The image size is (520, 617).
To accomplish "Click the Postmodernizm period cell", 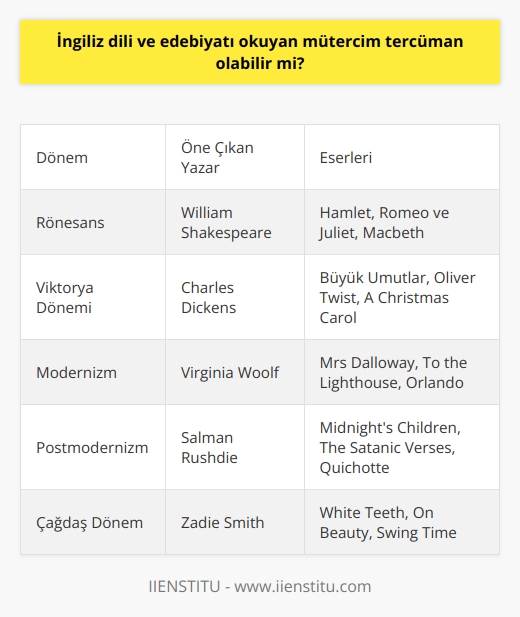I will click(x=93, y=447).
